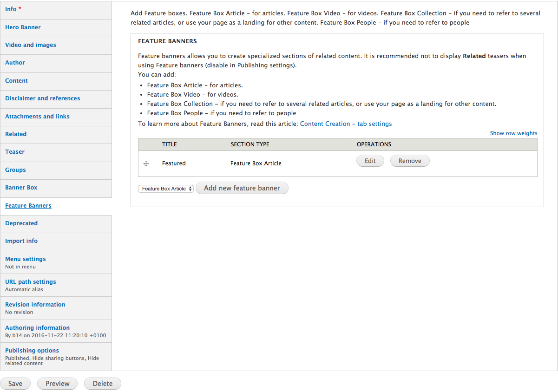
Task: Select the Menu settings tab
Action: pos(26,259)
